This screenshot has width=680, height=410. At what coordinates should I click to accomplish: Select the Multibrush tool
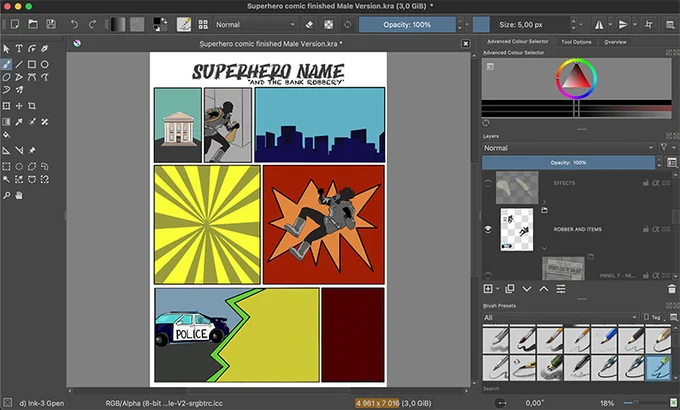[19, 90]
